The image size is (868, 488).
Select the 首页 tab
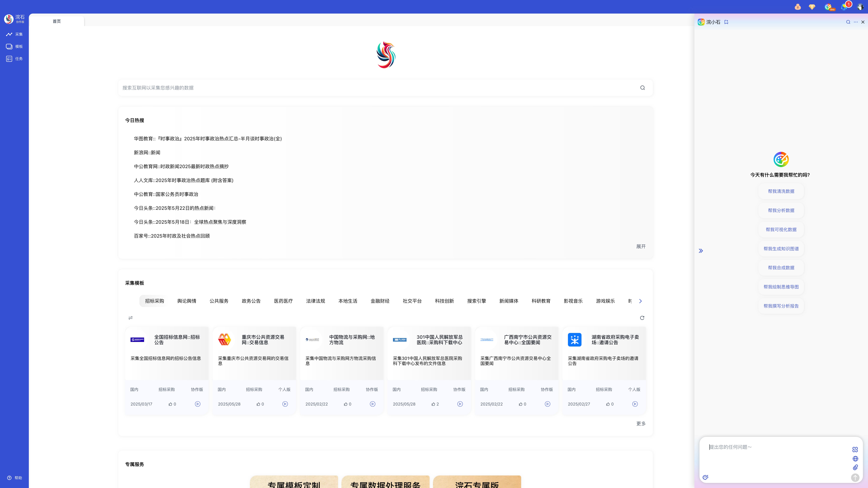click(x=57, y=21)
